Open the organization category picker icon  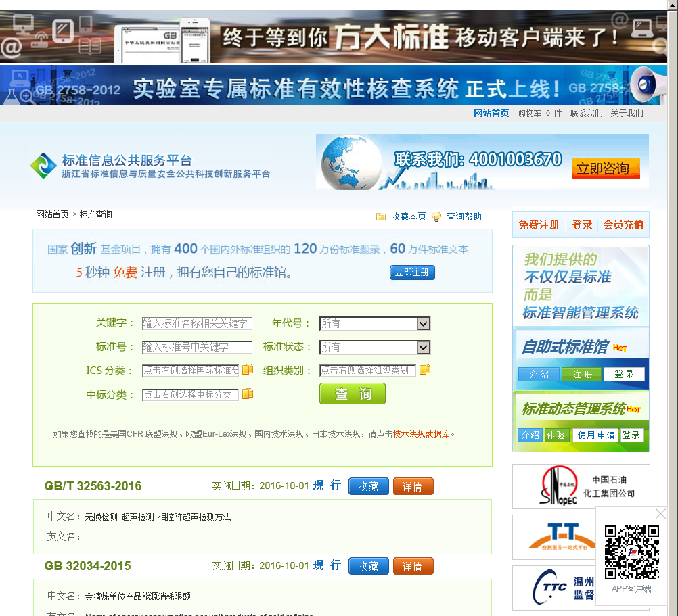point(425,369)
